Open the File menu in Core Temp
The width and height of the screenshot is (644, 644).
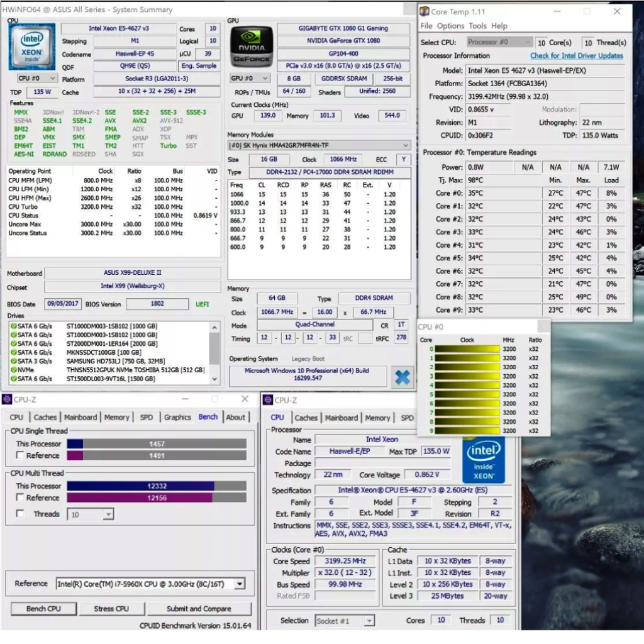(x=426, y=26)
